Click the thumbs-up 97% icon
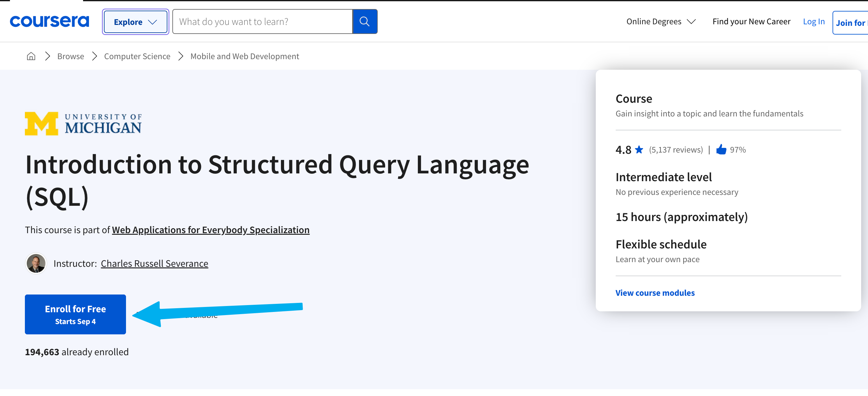This screenshot has width=868, height=396. coord(721,149)
